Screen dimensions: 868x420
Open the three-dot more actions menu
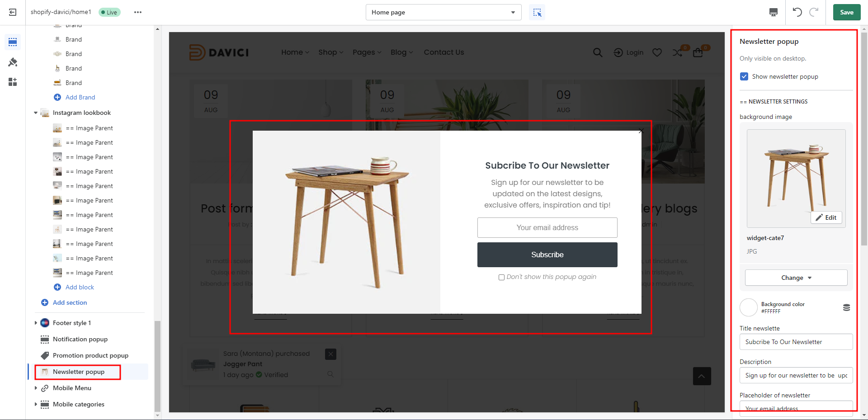(x=138, y=12)
